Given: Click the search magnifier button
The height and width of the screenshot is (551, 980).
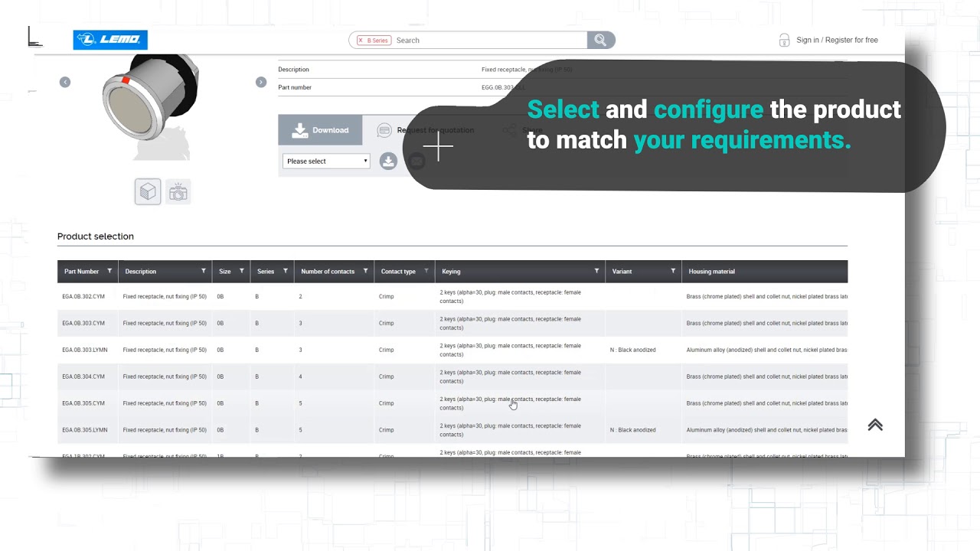Looking at the screenshot, I should [600, 40].
